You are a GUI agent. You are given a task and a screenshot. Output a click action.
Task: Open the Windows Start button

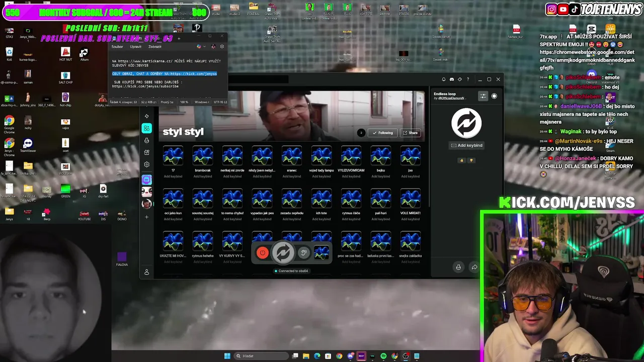[x=227, y=356]
